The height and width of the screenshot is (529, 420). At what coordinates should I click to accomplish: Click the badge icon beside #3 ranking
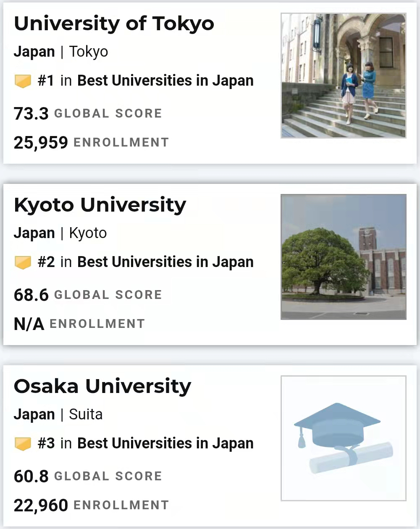coord(23,444)
